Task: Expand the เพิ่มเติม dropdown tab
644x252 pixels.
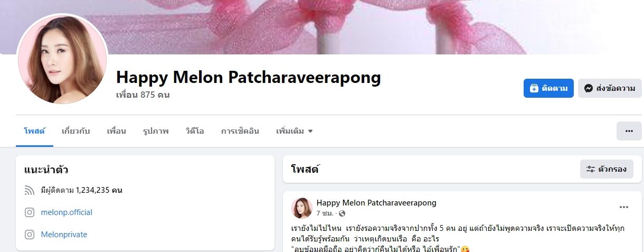Action: pyautogui.click(x=295, y=131)
